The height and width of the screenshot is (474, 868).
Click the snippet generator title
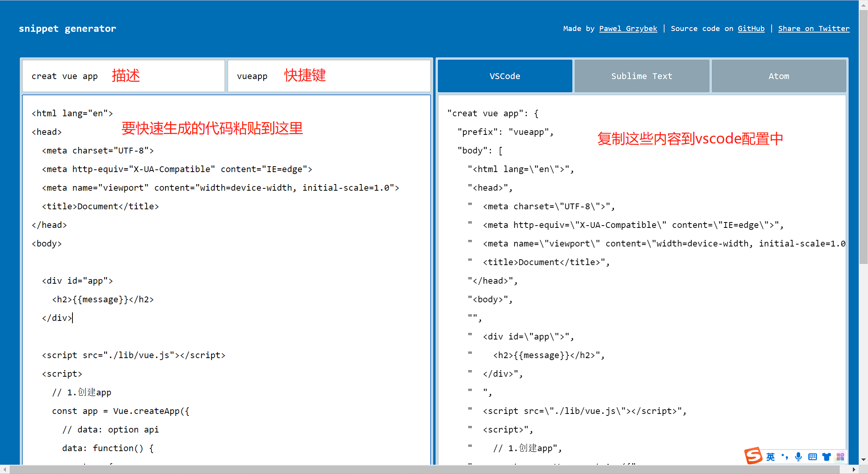point(67,28)
